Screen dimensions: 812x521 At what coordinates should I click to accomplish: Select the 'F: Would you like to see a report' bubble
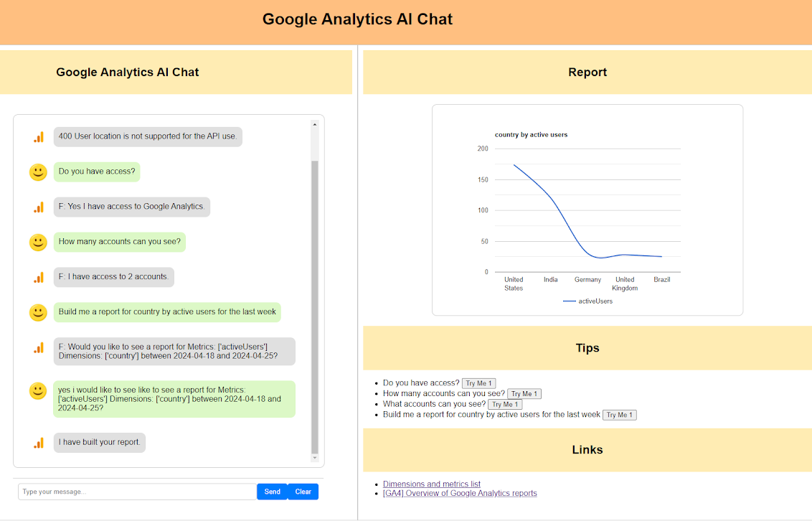pos(174,352)
